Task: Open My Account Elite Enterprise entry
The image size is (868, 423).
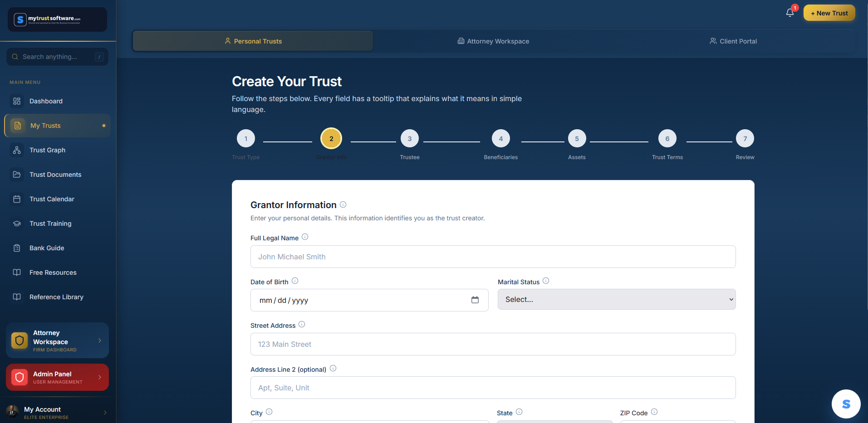Action: point(58,413)
